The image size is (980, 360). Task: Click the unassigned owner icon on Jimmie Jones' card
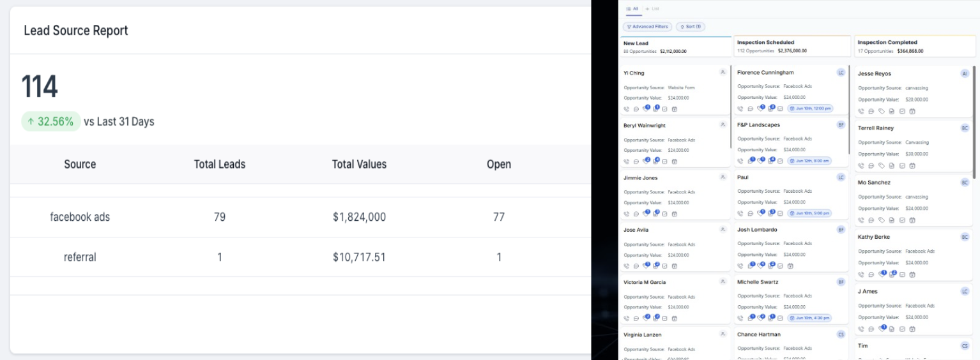click(723, 177)
